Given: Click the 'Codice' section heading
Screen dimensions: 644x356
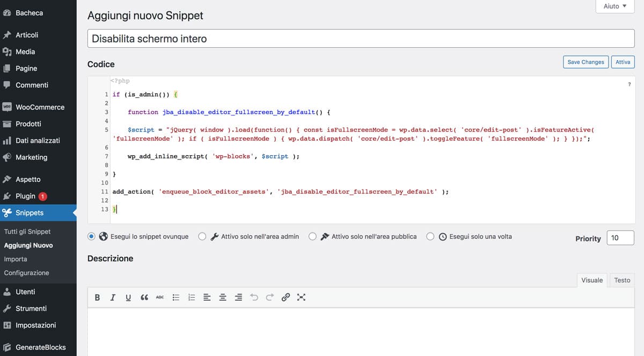Looking at the screenshot, I should (101, 64).
